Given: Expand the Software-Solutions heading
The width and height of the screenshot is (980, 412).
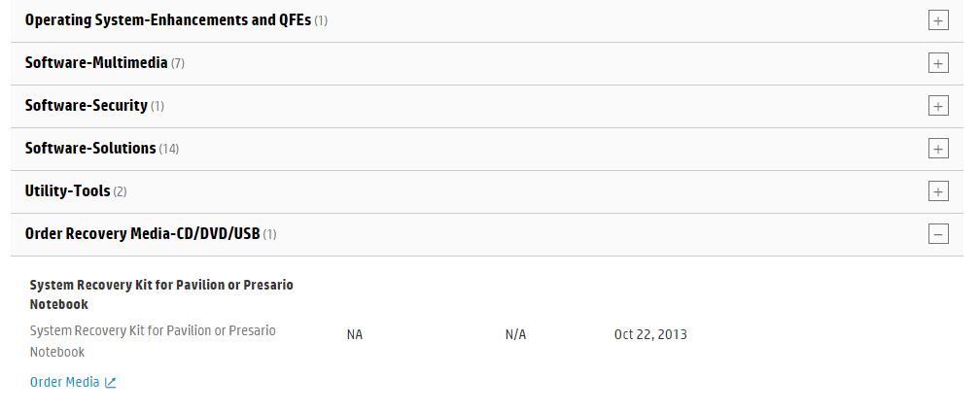Looking at the screenshot, I should (90, 148).
